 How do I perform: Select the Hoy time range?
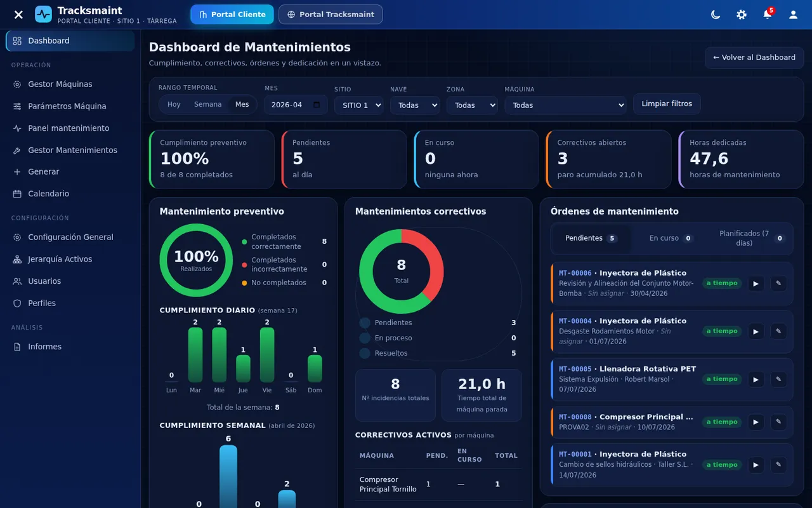tap(174, 104)
